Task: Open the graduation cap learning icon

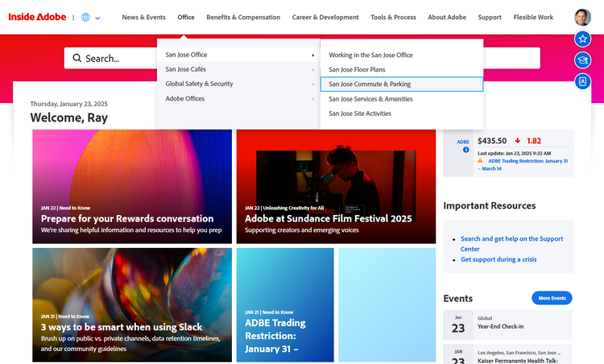Action: [582, 60]
